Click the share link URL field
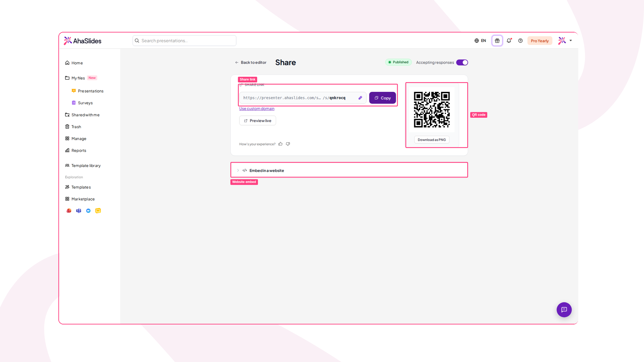Image resolution: width=644 pixels, height=362 pixels. point(303,98)
